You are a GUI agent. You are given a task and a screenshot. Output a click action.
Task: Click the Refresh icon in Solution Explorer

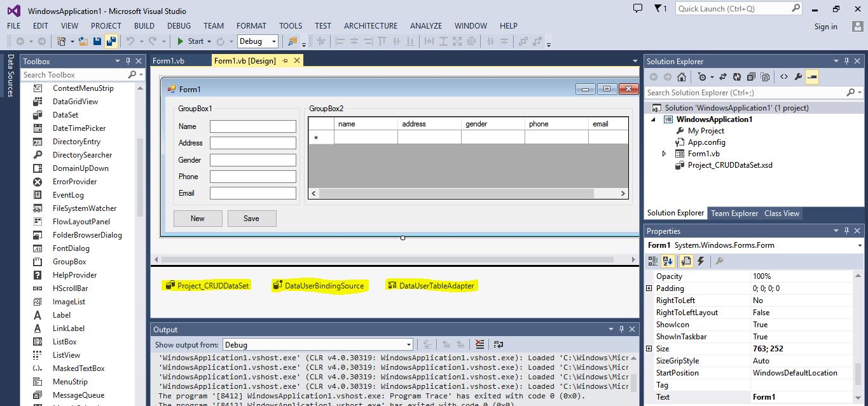coord(737,76)
